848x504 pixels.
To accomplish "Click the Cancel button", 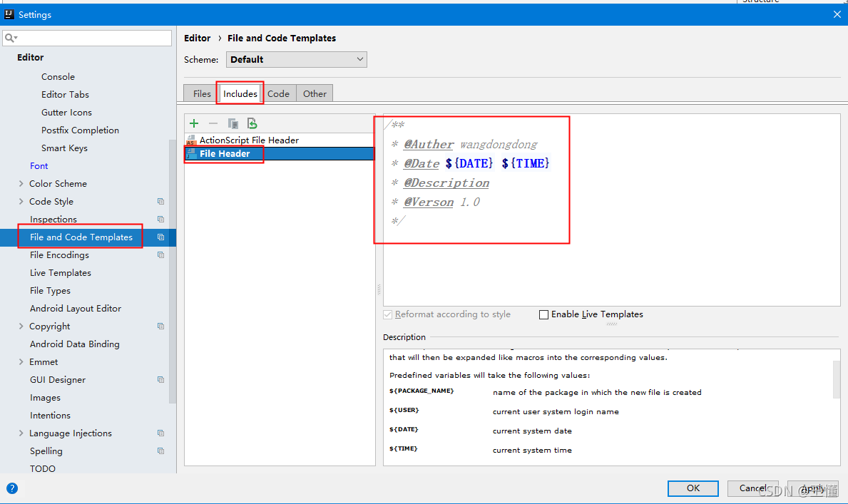I will pos(753,488).
